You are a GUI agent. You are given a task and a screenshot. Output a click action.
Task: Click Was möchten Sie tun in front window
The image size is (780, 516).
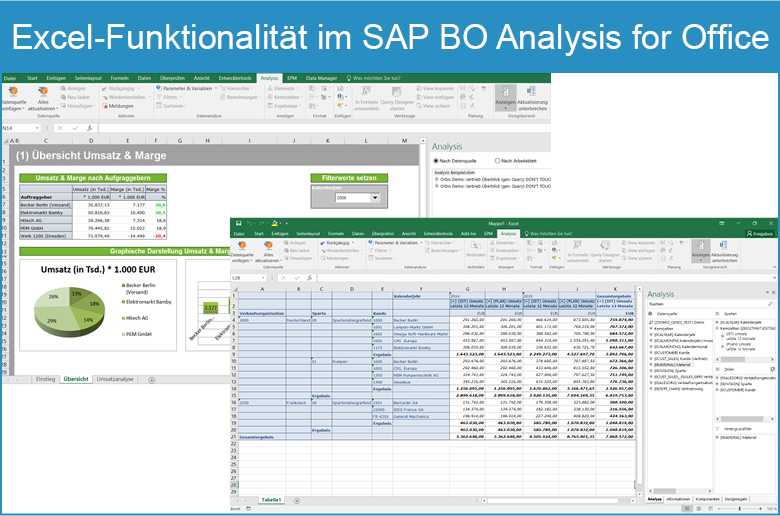[x=548, y=233]
